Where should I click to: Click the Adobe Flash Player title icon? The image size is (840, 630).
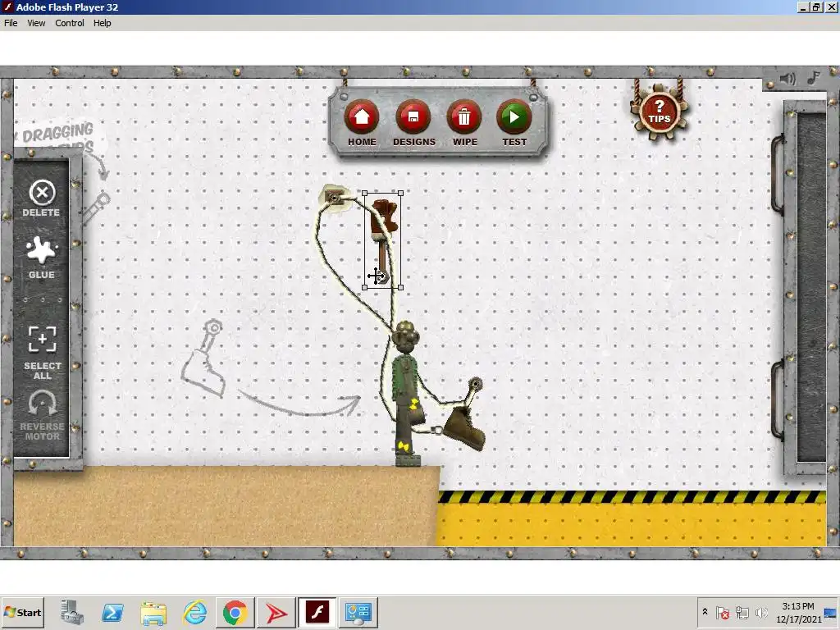pyautogui.click(x=7, y=7)
